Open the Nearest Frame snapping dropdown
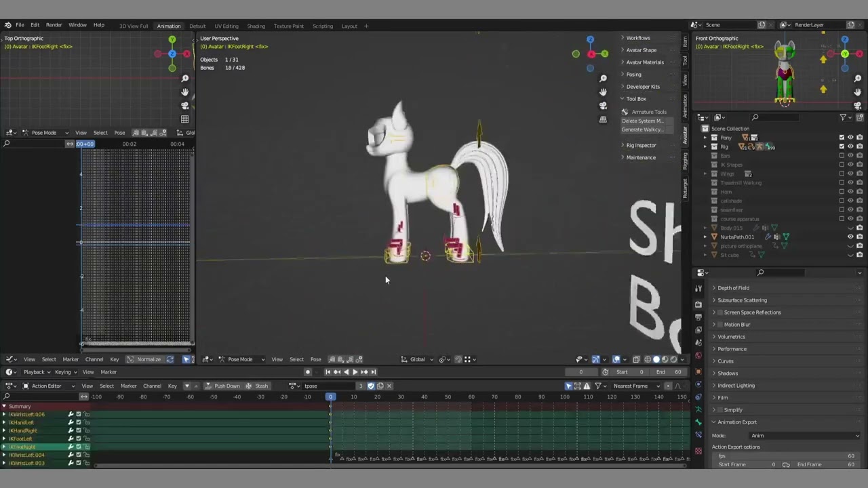This screenshot has width=868, height=488. [637, 386]
